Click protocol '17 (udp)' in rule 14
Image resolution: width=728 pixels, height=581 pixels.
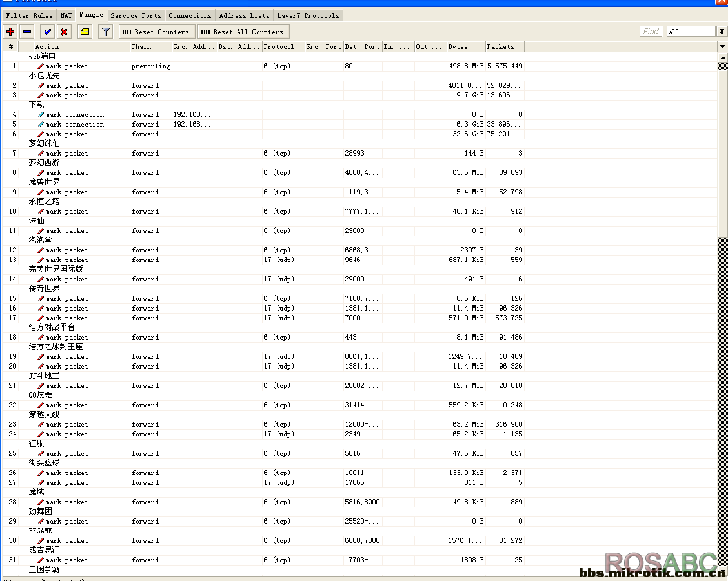[279, 279]
